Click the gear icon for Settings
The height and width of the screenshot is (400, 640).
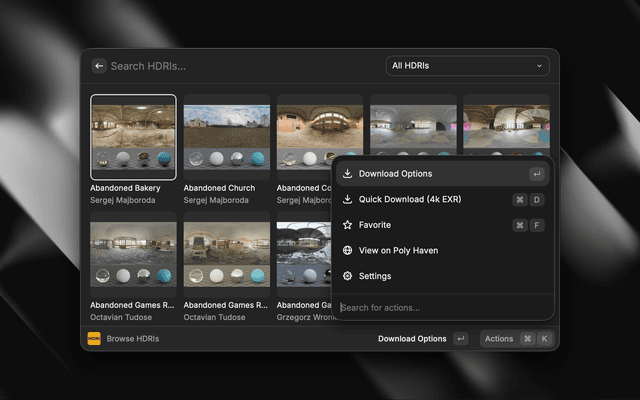[347, 276]
